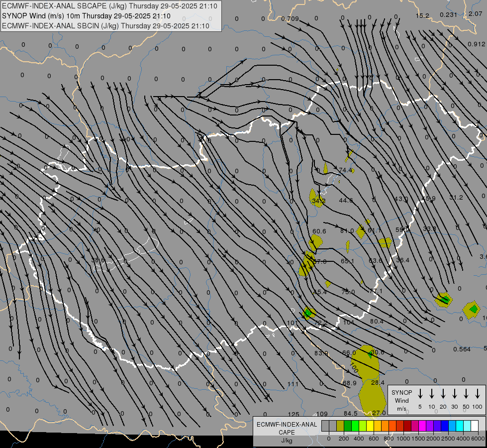This screenshot has width=487, height=448.
Task: Click the 2.07 value on the map
Action: (476, 13)
